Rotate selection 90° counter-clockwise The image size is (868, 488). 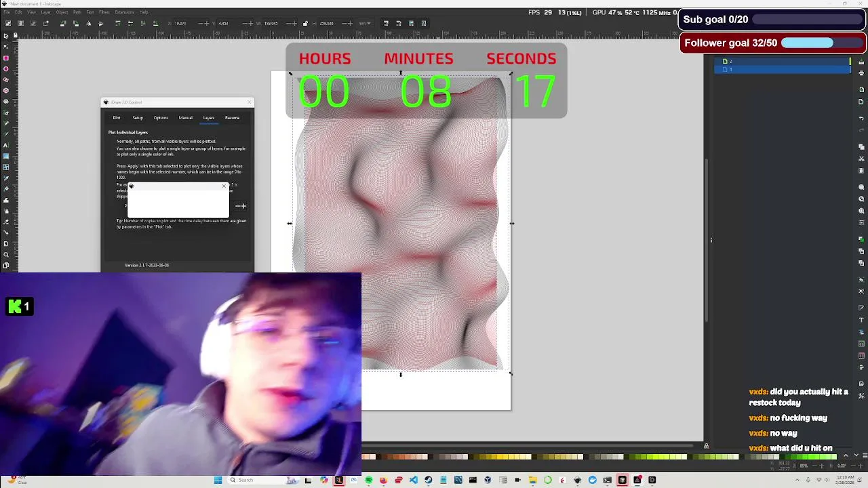(x=62, y=23)
